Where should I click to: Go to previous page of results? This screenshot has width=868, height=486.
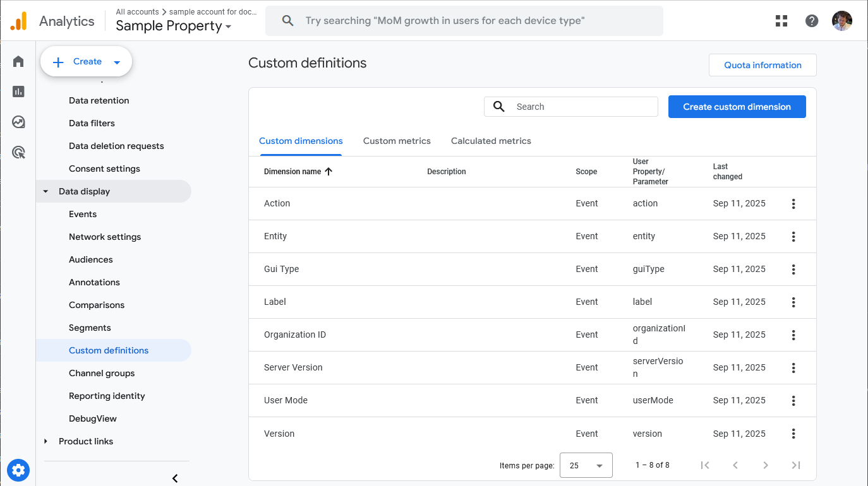pyautogui.click(x=735, y=465)
